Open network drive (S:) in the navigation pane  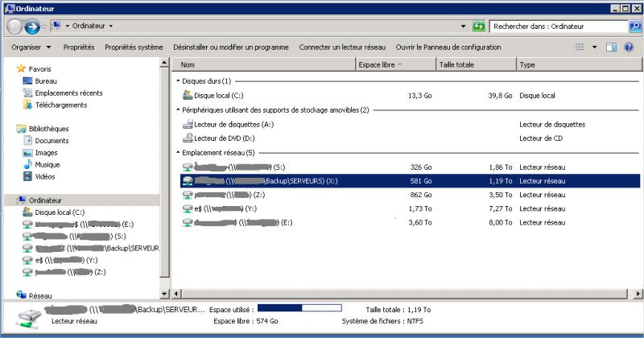[x=80, y=236]
